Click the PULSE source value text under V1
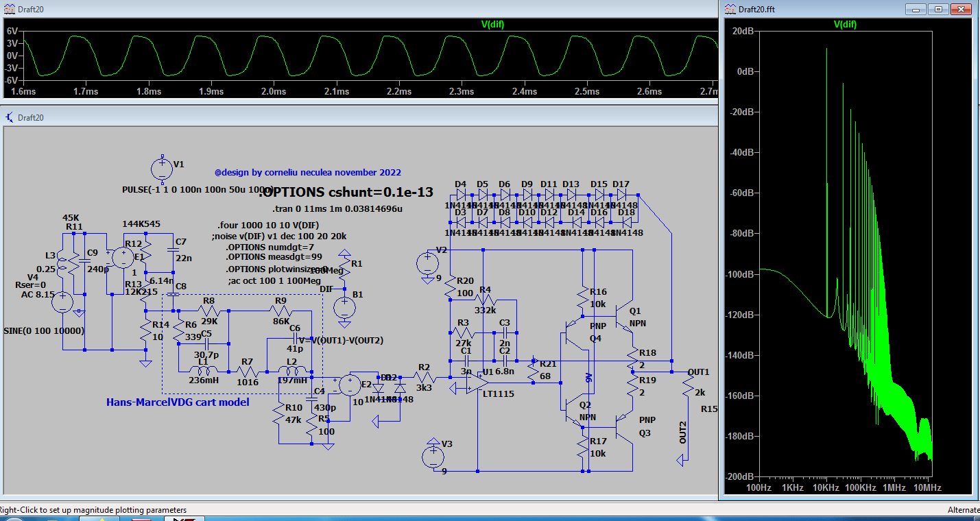The width and height of the screenshot is (980, 521). [198, 189]
